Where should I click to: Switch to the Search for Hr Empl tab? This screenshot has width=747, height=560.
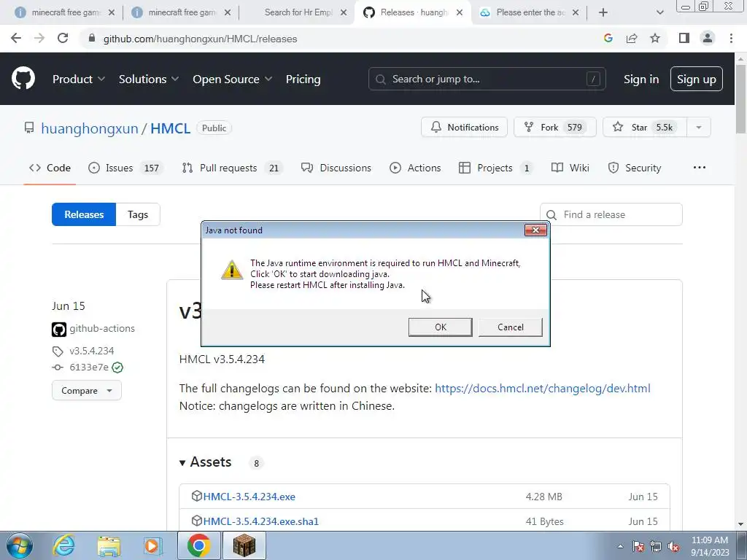298,13
